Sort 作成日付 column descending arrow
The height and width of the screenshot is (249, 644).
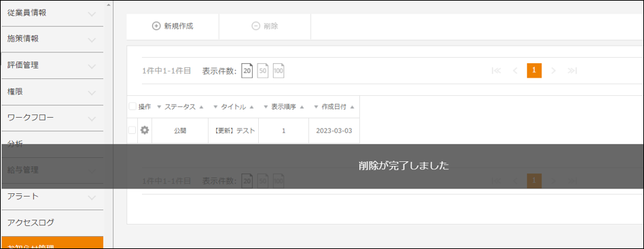coord(317,107)
